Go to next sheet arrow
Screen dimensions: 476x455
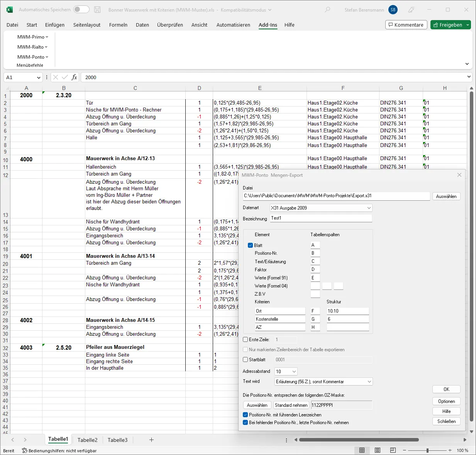pos(25,440)
